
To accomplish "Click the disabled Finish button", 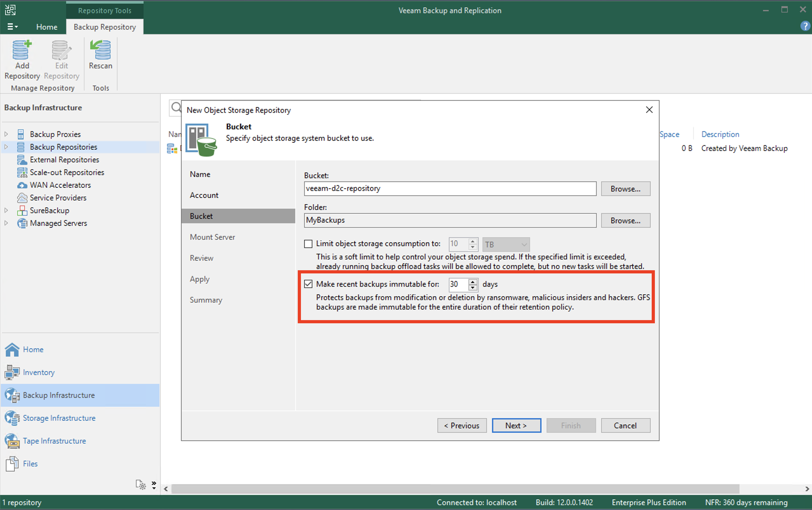I will point(571,426).
